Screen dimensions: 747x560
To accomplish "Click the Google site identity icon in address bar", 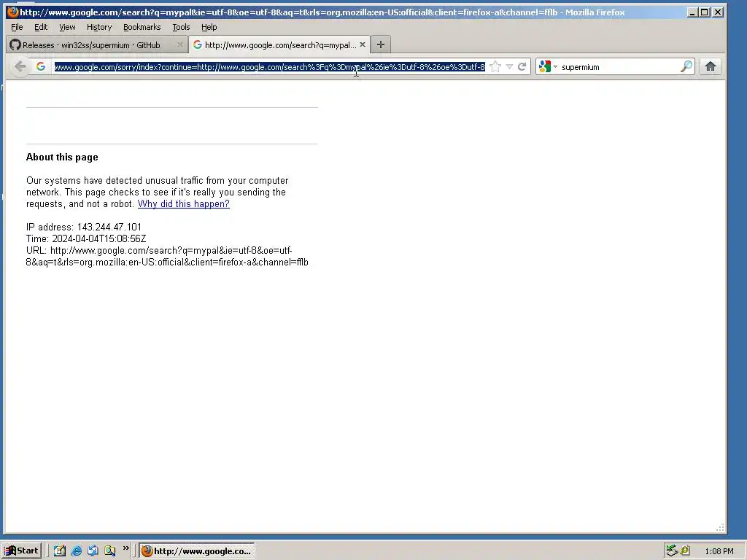I will tap(41, 66).
